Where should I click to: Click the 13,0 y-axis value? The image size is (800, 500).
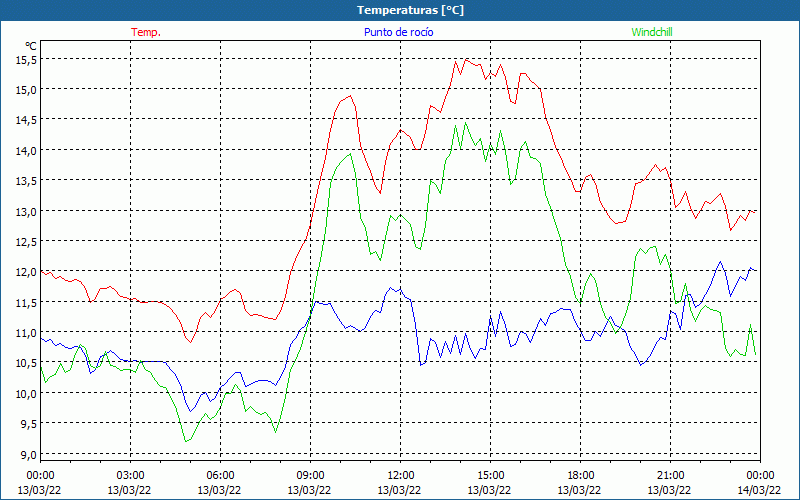click(x=27, y=211)
